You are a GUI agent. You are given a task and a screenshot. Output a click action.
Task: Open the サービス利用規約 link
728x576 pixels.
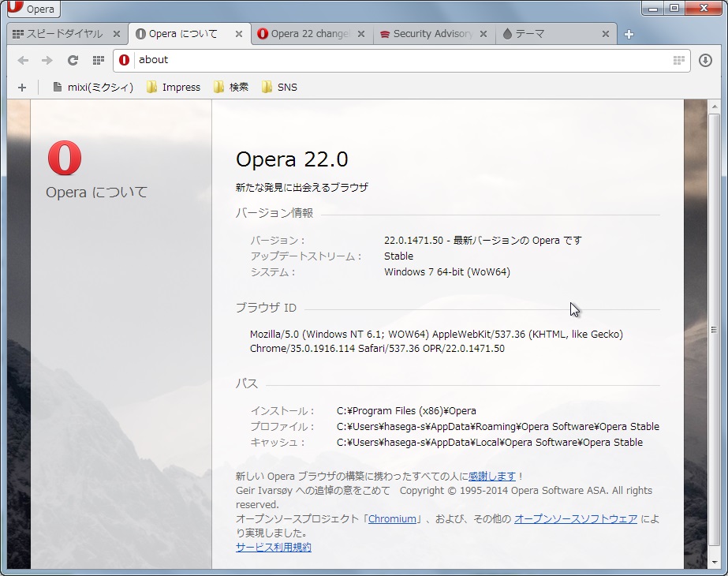point(272,546)
